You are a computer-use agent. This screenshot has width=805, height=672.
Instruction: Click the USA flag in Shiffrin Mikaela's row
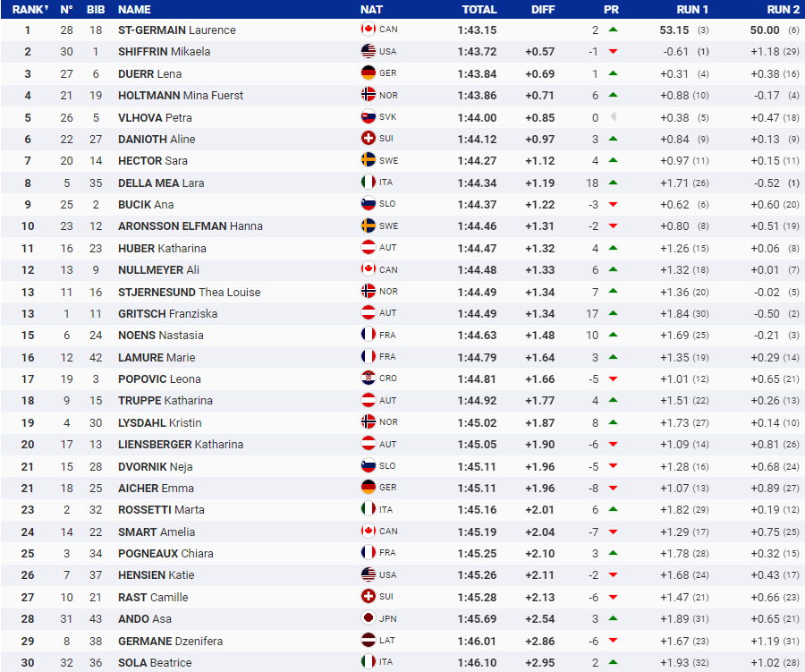[x=368, y=52]
